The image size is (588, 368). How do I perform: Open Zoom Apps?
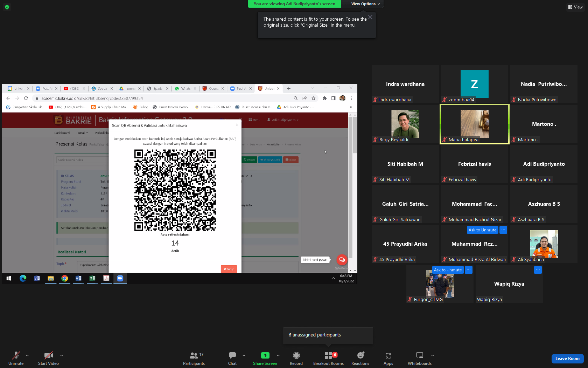click(388, 358)
